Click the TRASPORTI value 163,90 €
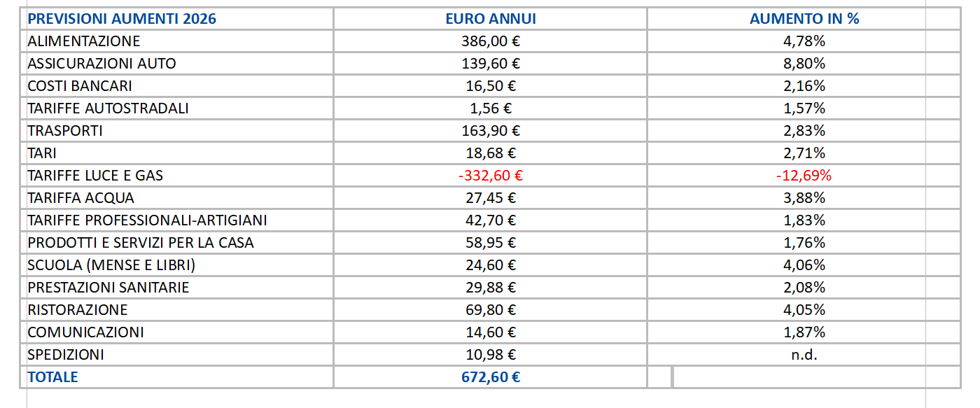Image resolution: width=980 pixels, height=408 pixels. tap(490, 131)
